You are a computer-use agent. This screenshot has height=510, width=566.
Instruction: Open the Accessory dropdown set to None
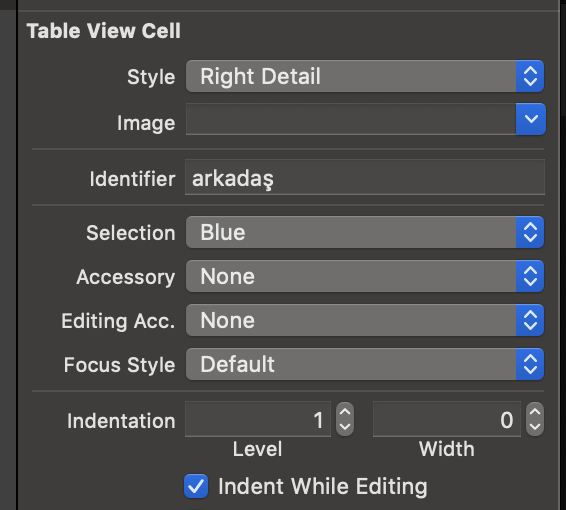coord(365,276)
